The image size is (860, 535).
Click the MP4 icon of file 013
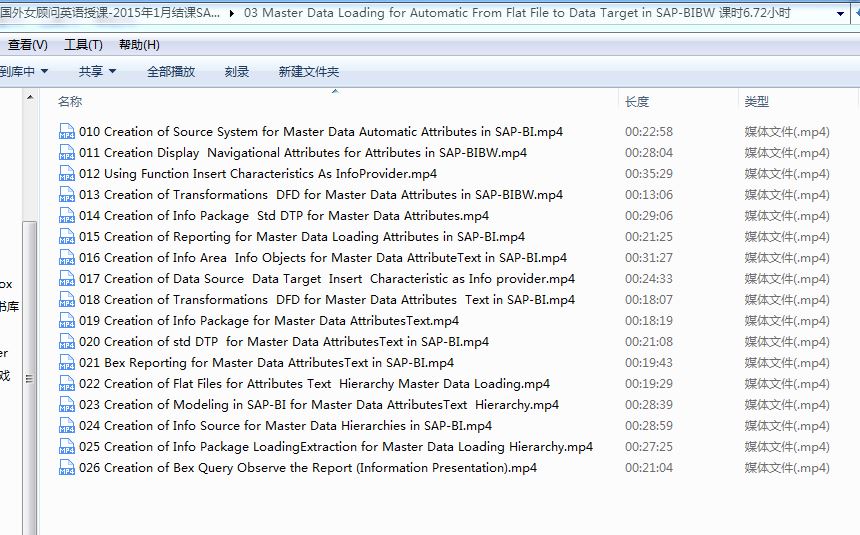point(66,195)
